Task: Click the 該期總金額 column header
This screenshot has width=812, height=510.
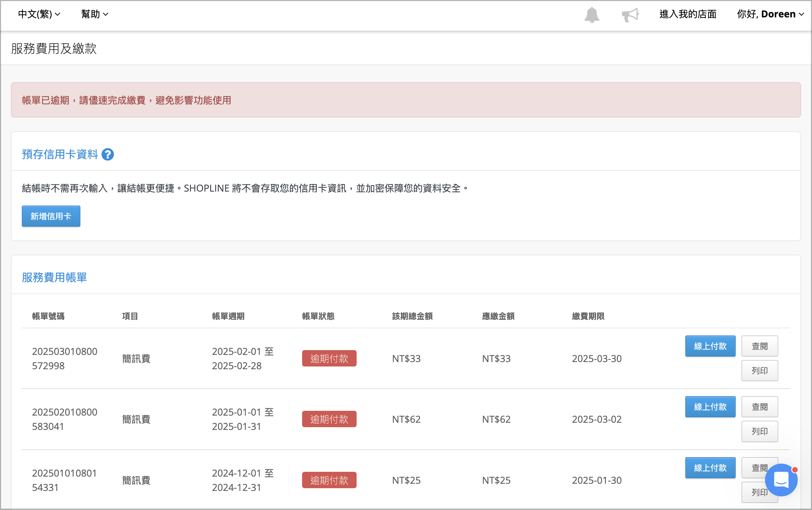Action: (x=412, y=316)
